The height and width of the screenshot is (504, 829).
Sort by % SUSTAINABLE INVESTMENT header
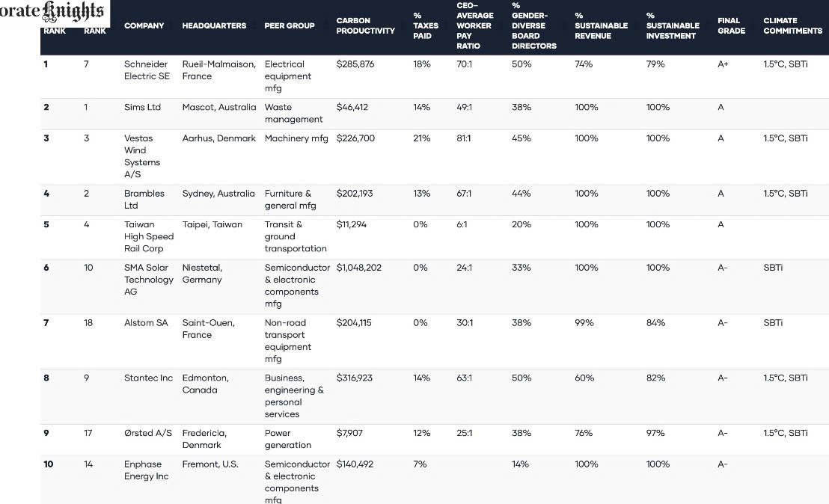pyautogui.click(x=673, y=25)
